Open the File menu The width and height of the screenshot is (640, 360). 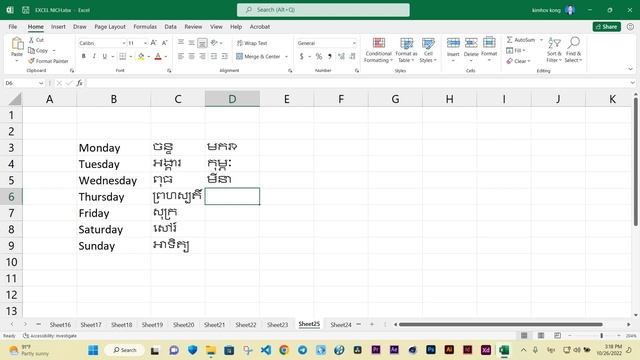click(13, 27)
